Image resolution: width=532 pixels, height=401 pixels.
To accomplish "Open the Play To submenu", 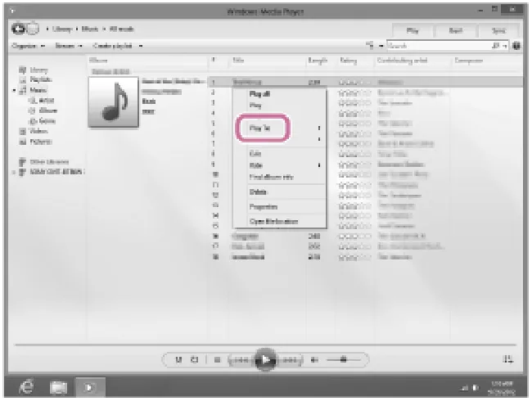I will pyautogui.click(x=260, y=128).
